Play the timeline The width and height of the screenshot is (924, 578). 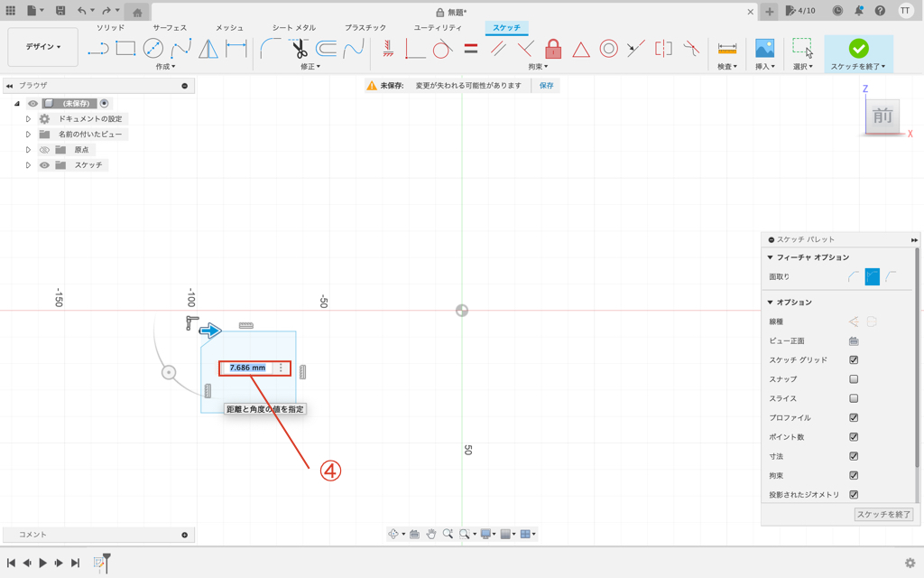click(x=43, y=563)
